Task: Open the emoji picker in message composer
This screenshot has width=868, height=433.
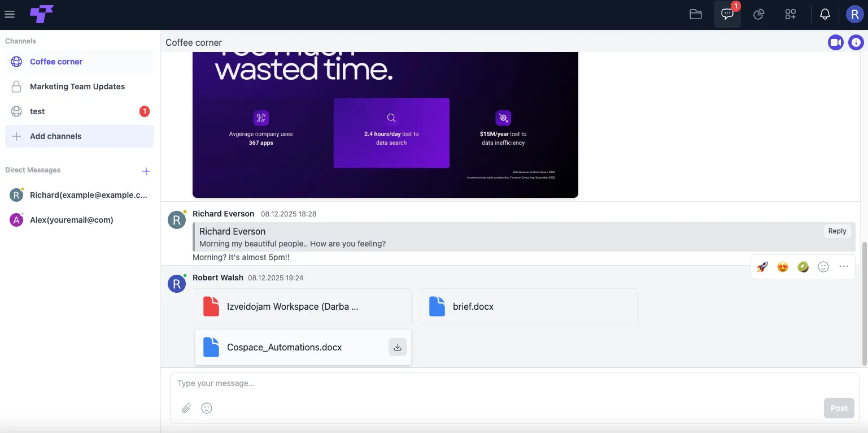Action: [x=207, y=408]
